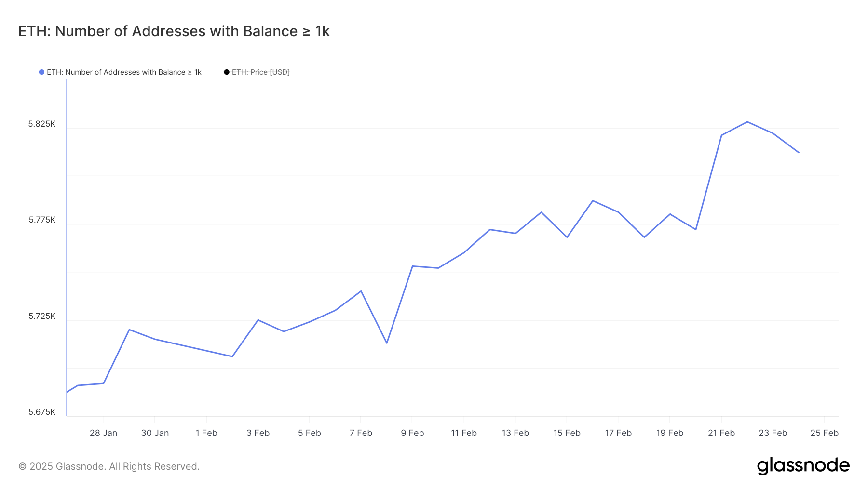Click the 5.675K y-axis label

[42, 412]
